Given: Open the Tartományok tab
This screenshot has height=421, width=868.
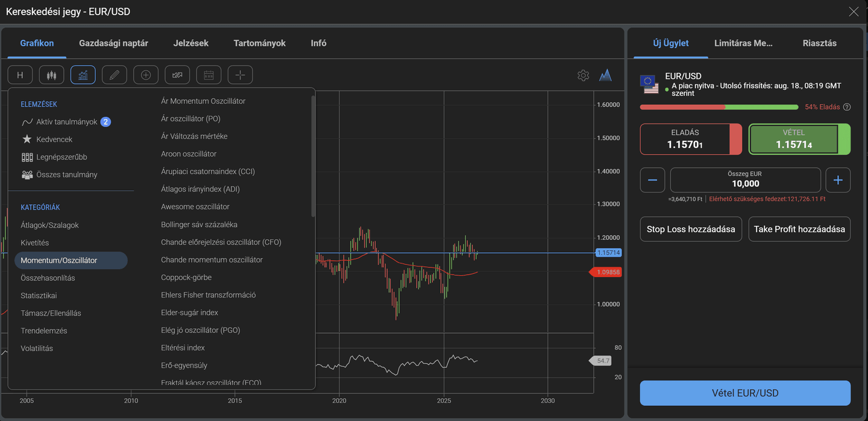Looking at the screenshot, I should pyautogui.click(x=260, y=43).
